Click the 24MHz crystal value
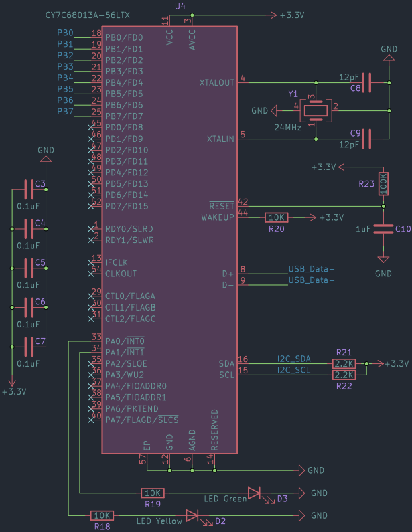Image resolution: width=412 pixels, height=532 pixels. pyautogui.click(x=287, y=128)
